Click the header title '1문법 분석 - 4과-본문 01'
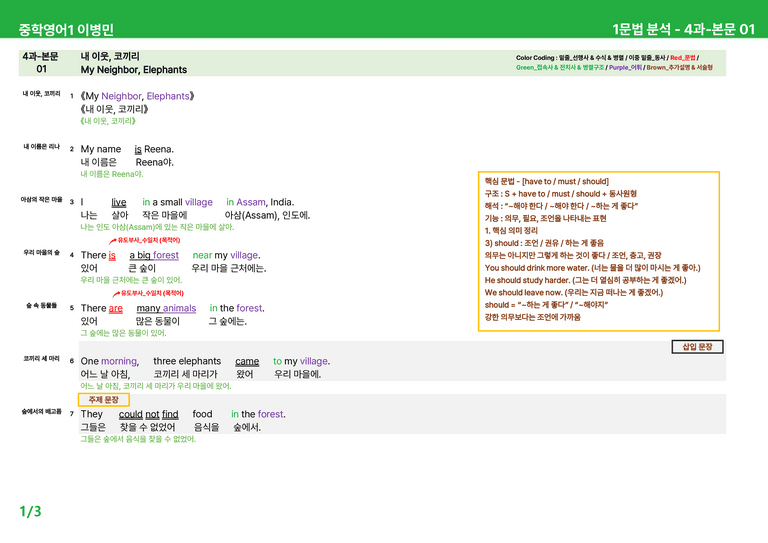The width and height of the screenshot is (768, 543). point(684,29)
